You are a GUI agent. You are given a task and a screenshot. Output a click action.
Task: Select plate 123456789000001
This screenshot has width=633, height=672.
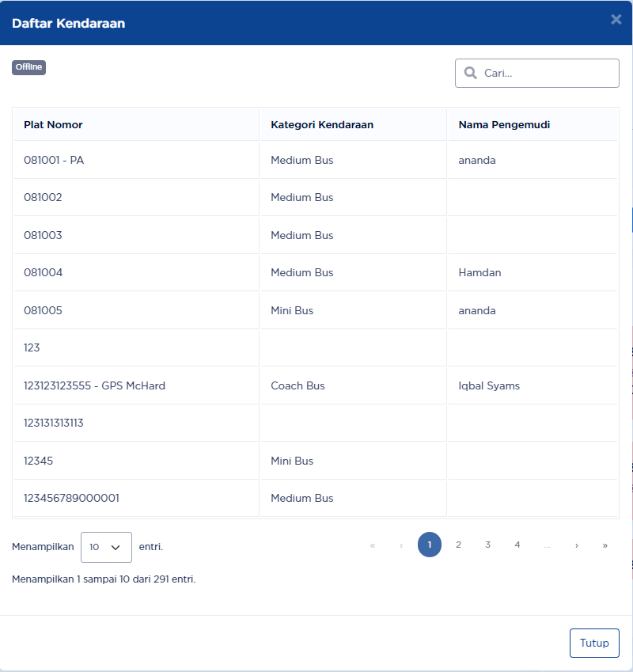tap(71, 499)
